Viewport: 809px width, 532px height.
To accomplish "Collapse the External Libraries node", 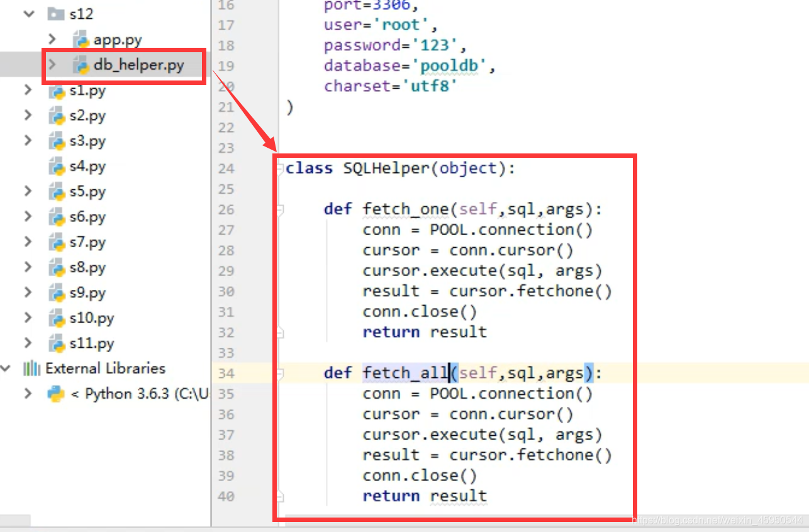I will 6,369.
